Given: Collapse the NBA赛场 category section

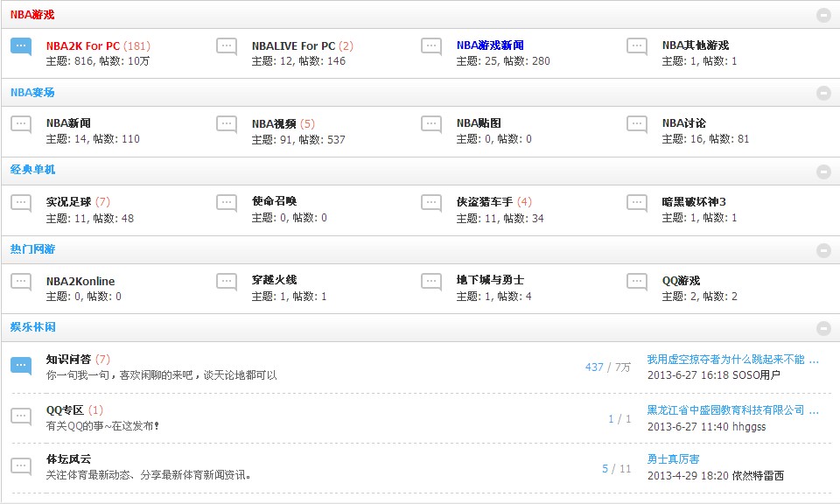Looking at the screenshot, I should [823, 94].
